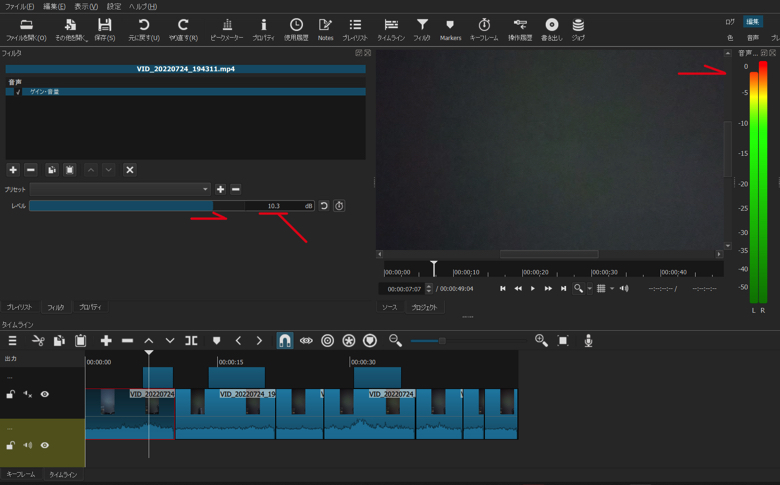This screenshot has height=485, width=780.
Task: Select the 編集 layout button
Action: [753, 21]
